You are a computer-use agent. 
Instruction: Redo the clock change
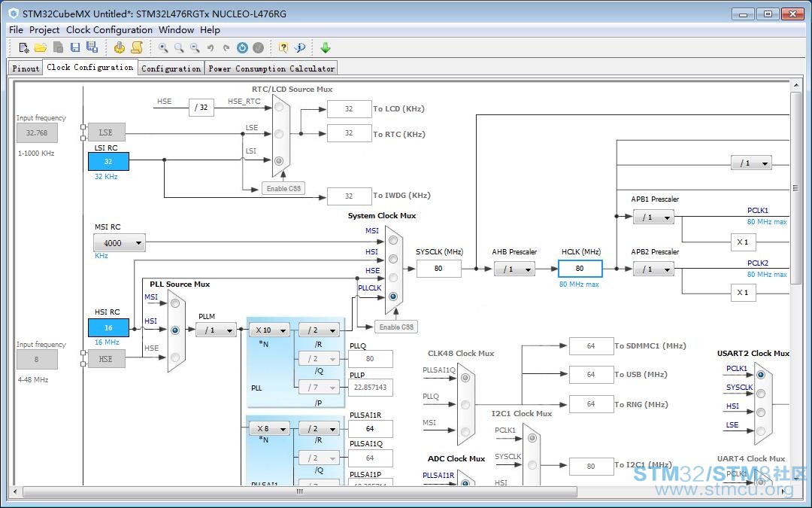click(x=226, y=47)
